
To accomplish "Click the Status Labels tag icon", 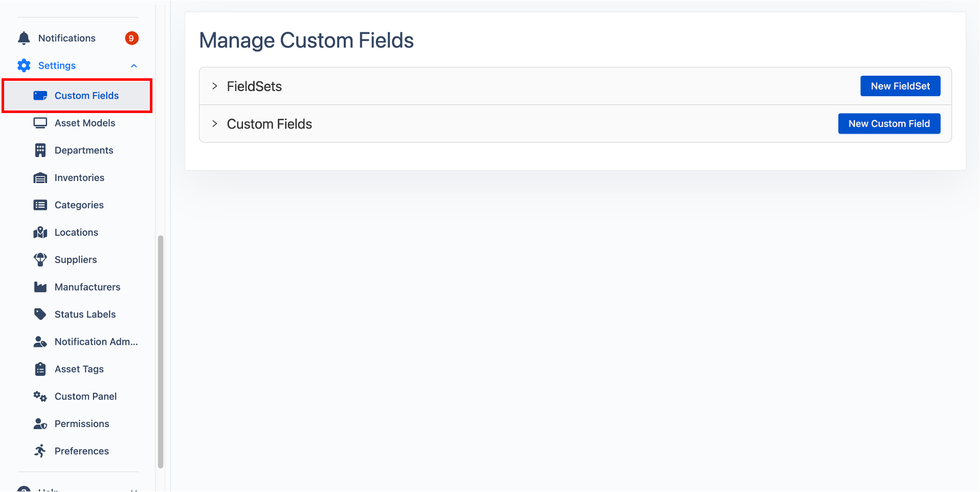I will click(x=40, y=314).
